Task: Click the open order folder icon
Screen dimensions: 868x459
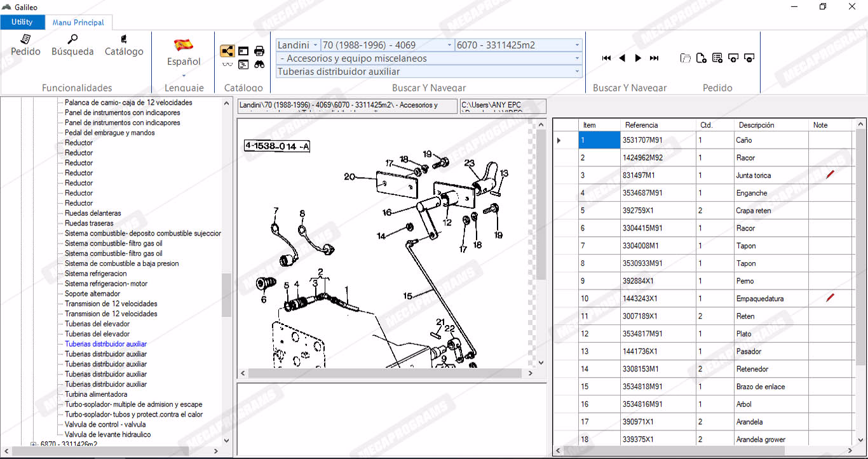Action: 685,58
